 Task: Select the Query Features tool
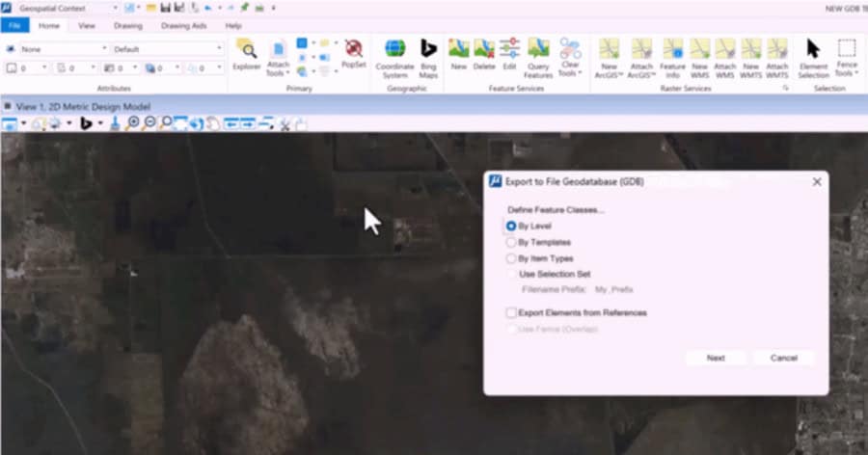pos(538,56)
